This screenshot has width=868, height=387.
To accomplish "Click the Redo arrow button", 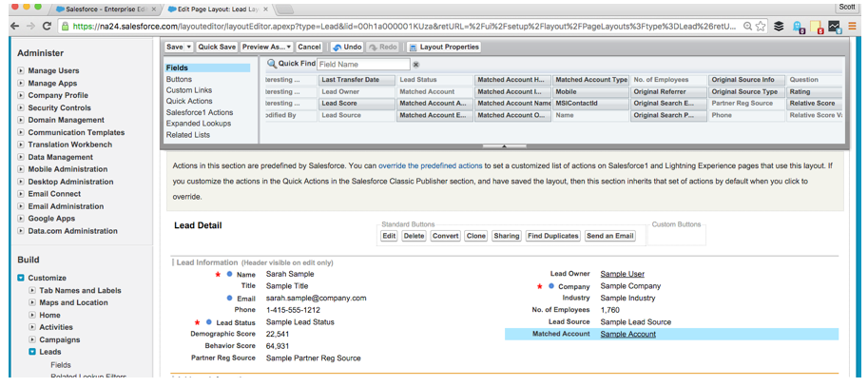I will (382, 47).
